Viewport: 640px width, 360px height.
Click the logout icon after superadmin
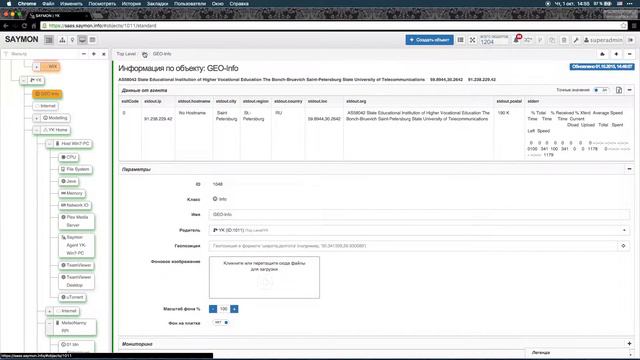click(x=631, y=40)
